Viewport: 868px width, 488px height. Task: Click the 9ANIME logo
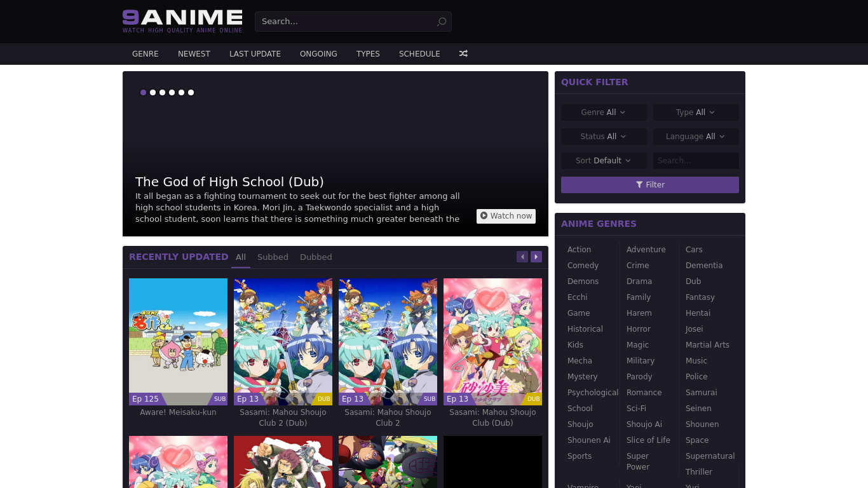182,21
